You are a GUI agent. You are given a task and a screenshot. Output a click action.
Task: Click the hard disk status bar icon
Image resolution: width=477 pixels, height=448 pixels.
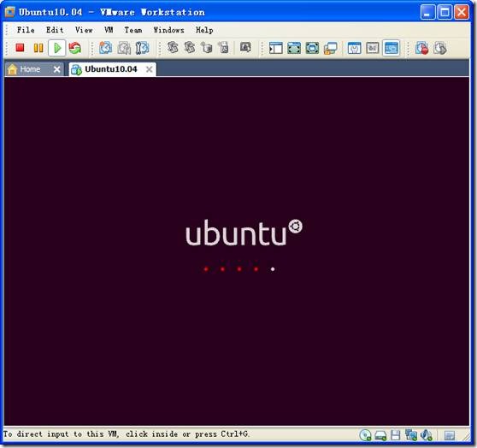(380, 435)
